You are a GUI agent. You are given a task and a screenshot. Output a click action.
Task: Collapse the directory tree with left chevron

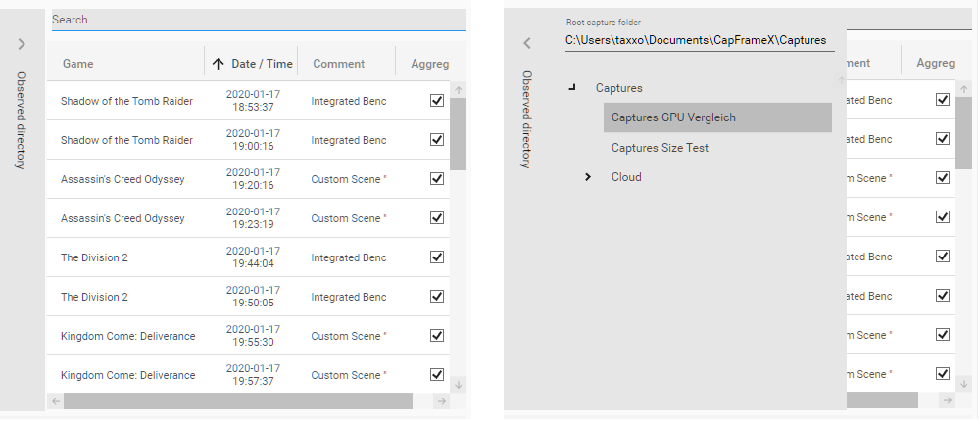click(526, 43)
